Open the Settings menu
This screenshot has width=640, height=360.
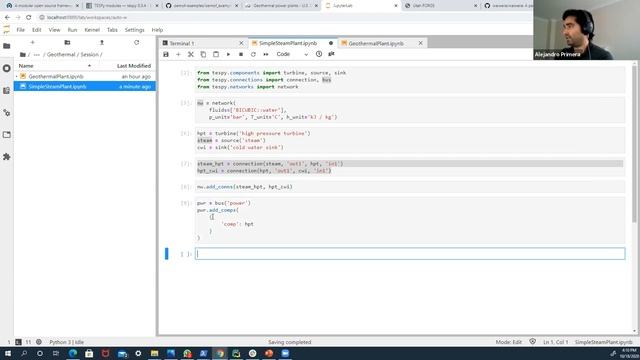click(134, 30)
